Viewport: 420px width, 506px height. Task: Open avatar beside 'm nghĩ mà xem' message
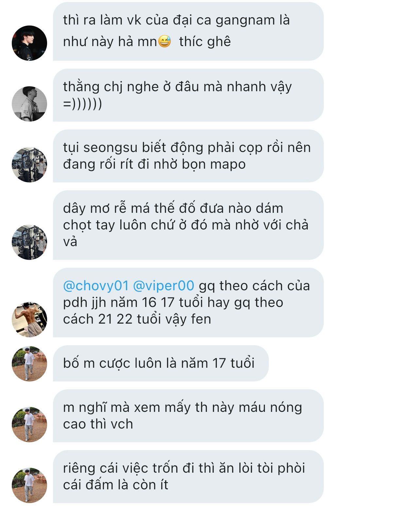29,424
